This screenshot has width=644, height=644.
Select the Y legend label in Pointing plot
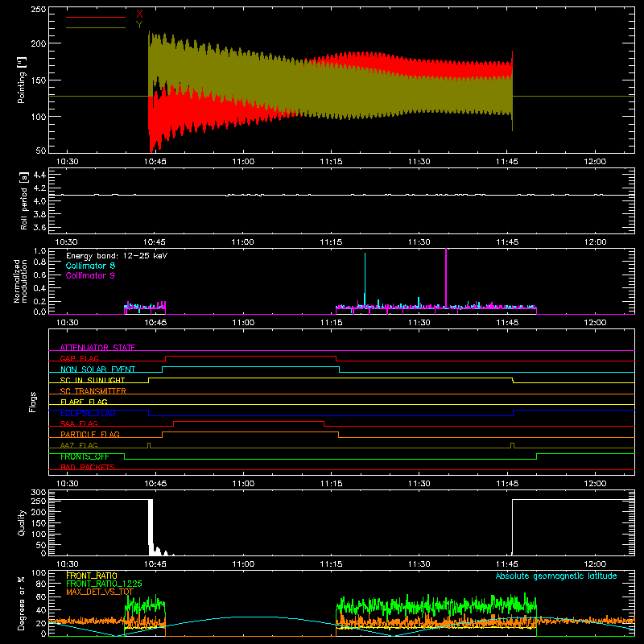(x=139, y=25)
